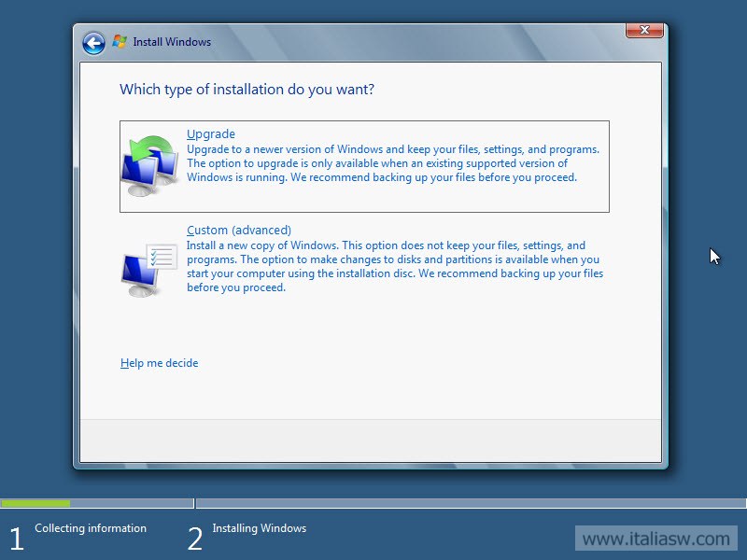Click the Windows flag logo in title bar
The height and width of the screenshot is (560, 747).
point(120,41)
